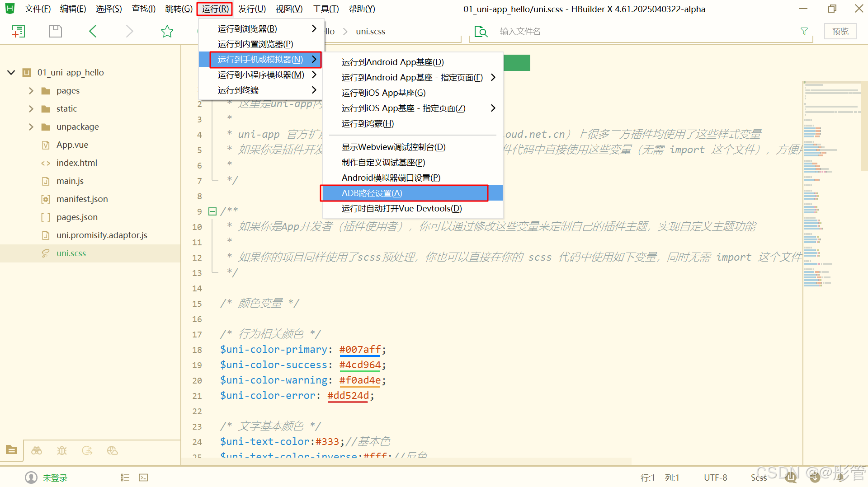Click the App.vue file icon

point(45,145)
